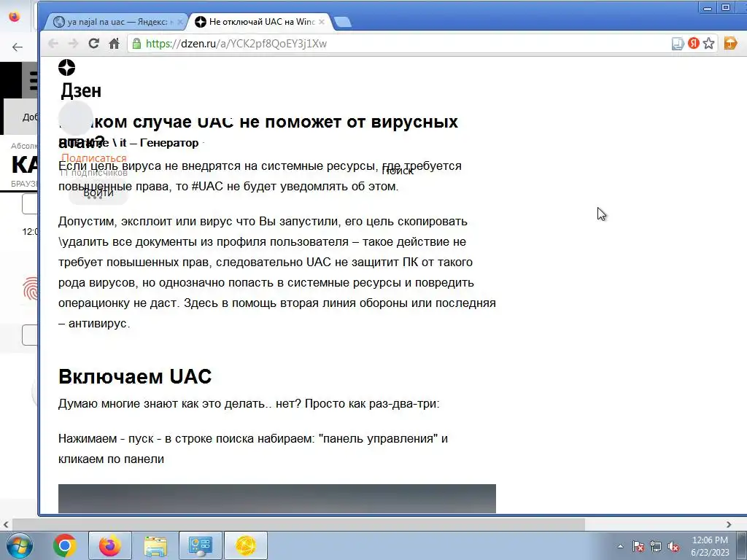Click the back arrow in the background Firefox window

[x=18, y=47]
